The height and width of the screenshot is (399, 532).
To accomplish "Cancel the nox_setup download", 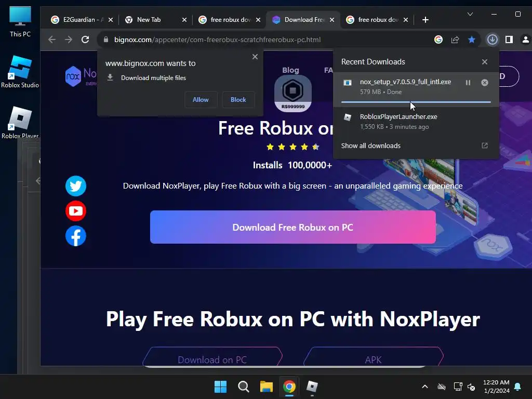I will pos(485,83).
